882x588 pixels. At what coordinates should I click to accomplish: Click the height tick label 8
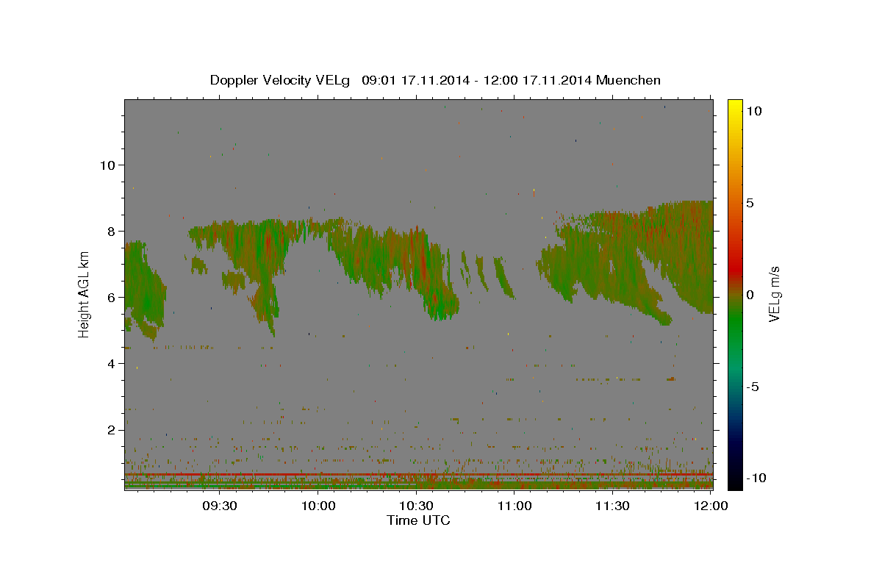tap(110, 231)
